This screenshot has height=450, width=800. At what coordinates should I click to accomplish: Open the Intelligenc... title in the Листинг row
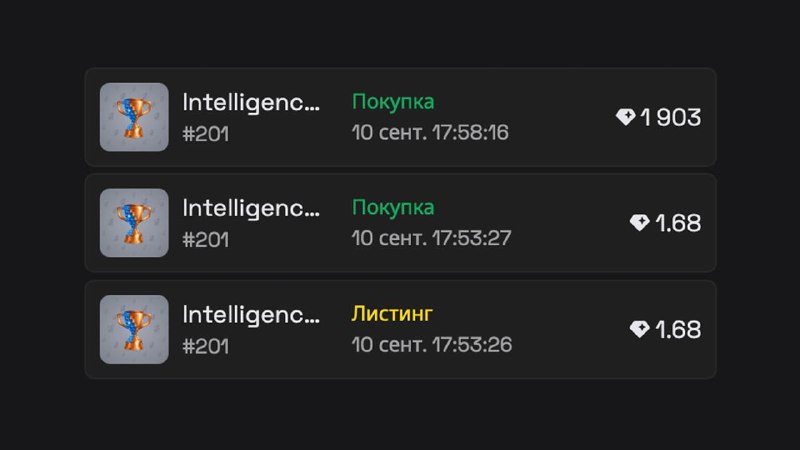(x=251, y=314)
